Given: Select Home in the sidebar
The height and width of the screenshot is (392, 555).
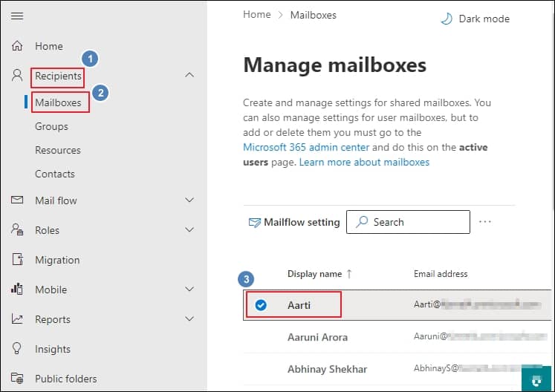Looking at the screenshot, I should [x=49, y=46].
